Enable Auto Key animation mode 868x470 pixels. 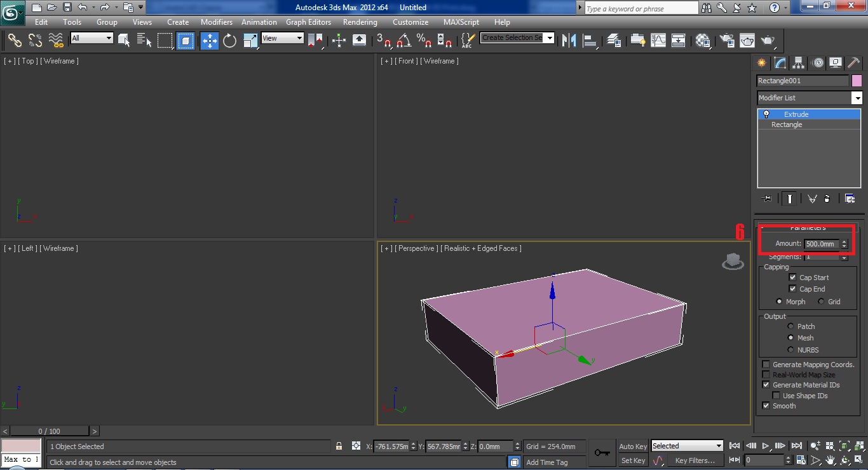pos(632,446)
